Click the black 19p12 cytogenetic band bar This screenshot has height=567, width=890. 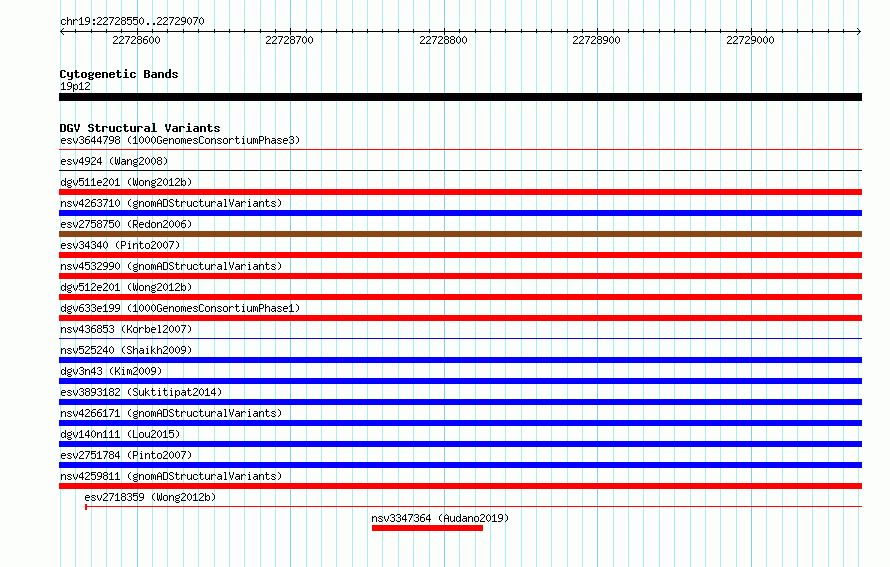(x=460, y=97)
